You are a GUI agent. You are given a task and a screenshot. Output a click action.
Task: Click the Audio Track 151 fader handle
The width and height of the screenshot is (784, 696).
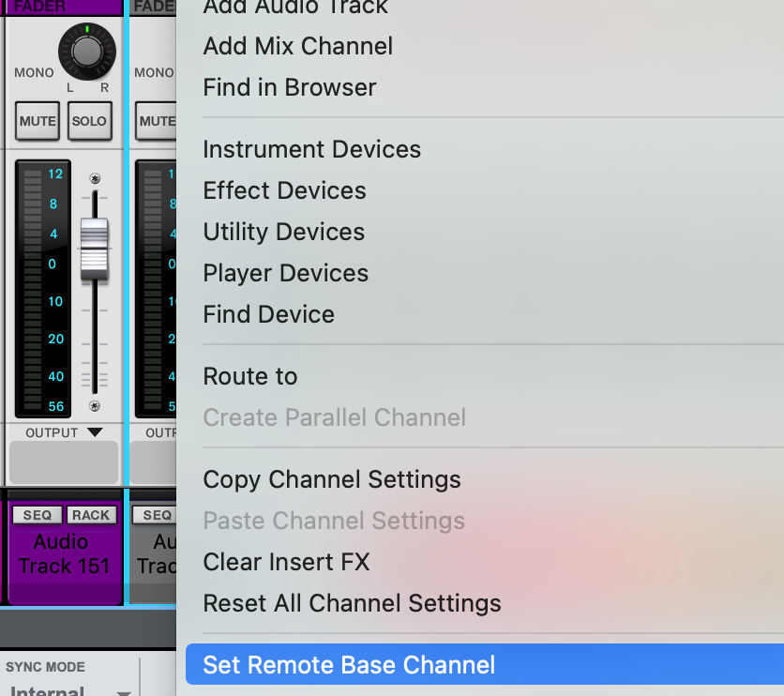pyautogui.click(x=94, y=250)
